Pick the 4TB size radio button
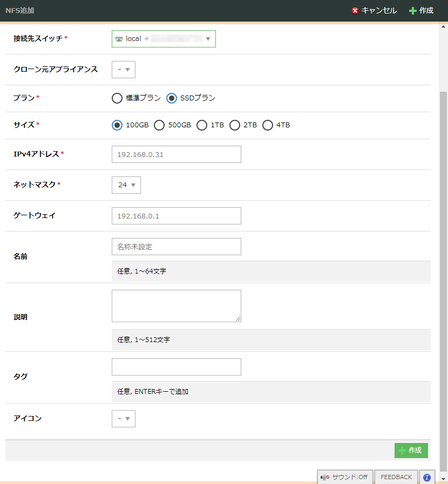 268,125
